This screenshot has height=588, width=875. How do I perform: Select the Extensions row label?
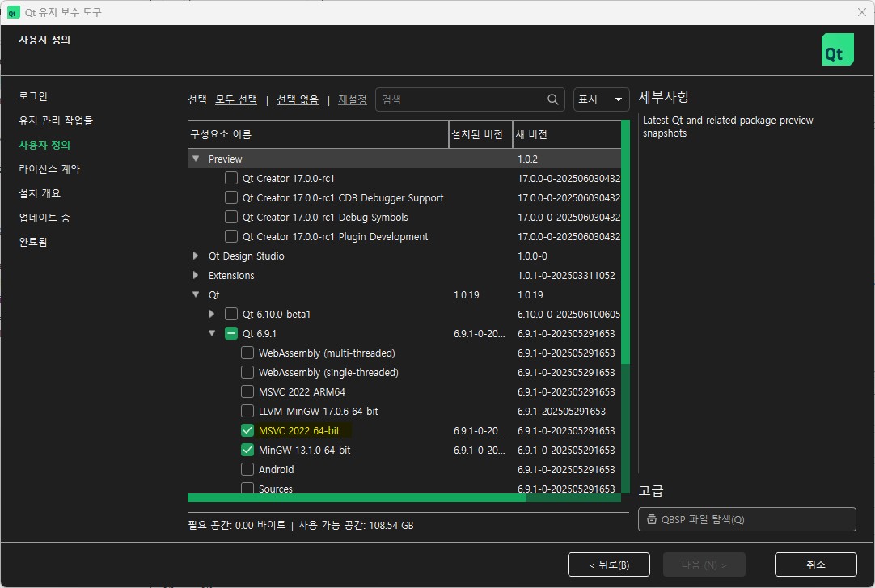[x=231, y=276]
